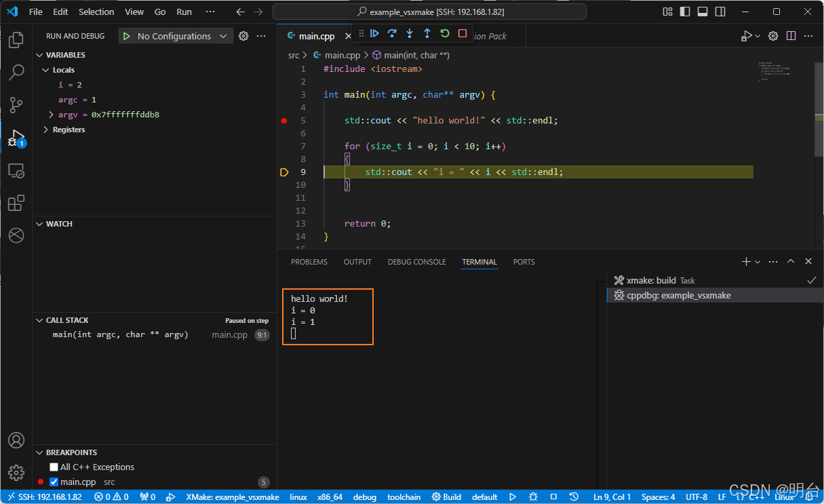This screenshot has height=504, width=824.
Task: Click the debug Step Over button
Action: click(392, 33)
